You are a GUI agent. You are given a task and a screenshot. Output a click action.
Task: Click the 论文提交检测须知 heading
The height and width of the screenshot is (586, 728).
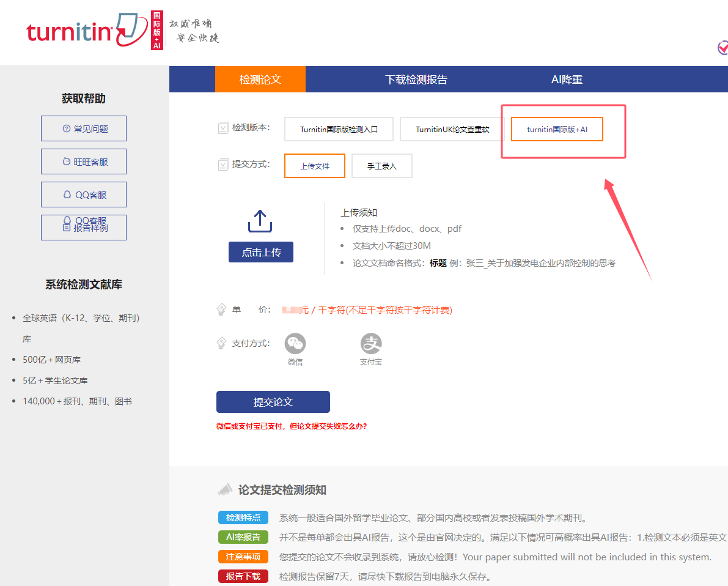pos(282,490)
